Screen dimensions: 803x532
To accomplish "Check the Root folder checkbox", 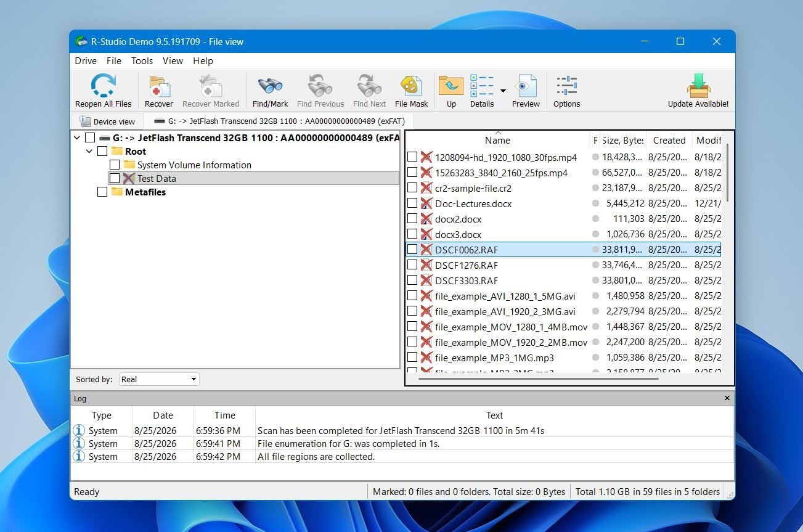I will pos(102,151).
